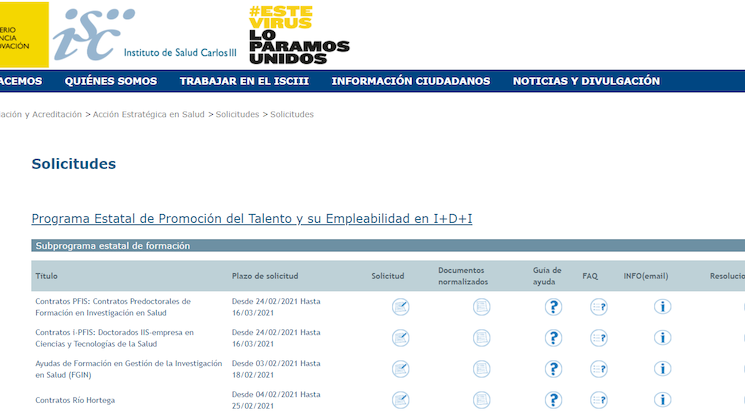The height and width of the screenshot is (419, 745).
Task: Open Programa Estatal de Promoción del Talento link
Action: 252,219
